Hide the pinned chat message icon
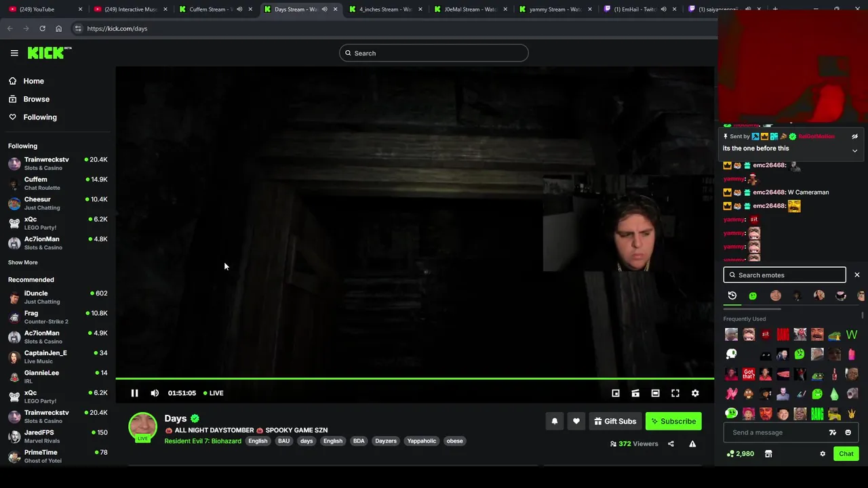Screen dimensions: 868x488 click(x=854, y=136)
